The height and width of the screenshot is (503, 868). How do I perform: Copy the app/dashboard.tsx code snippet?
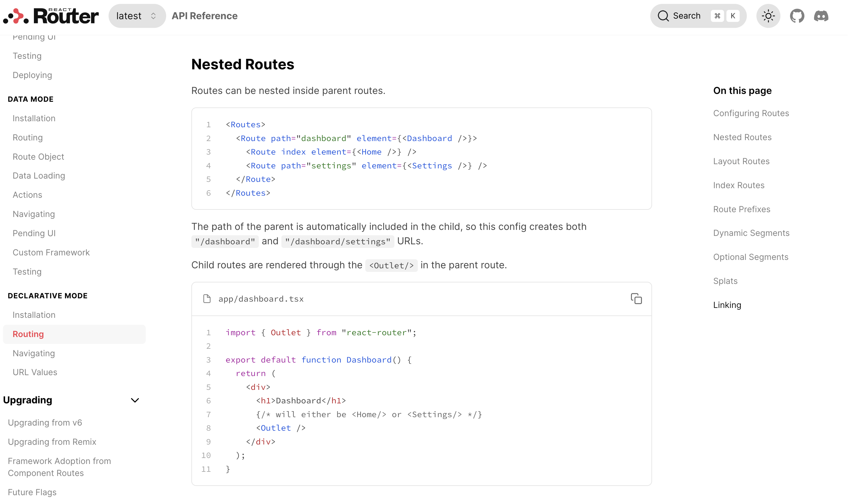(636, 299)
